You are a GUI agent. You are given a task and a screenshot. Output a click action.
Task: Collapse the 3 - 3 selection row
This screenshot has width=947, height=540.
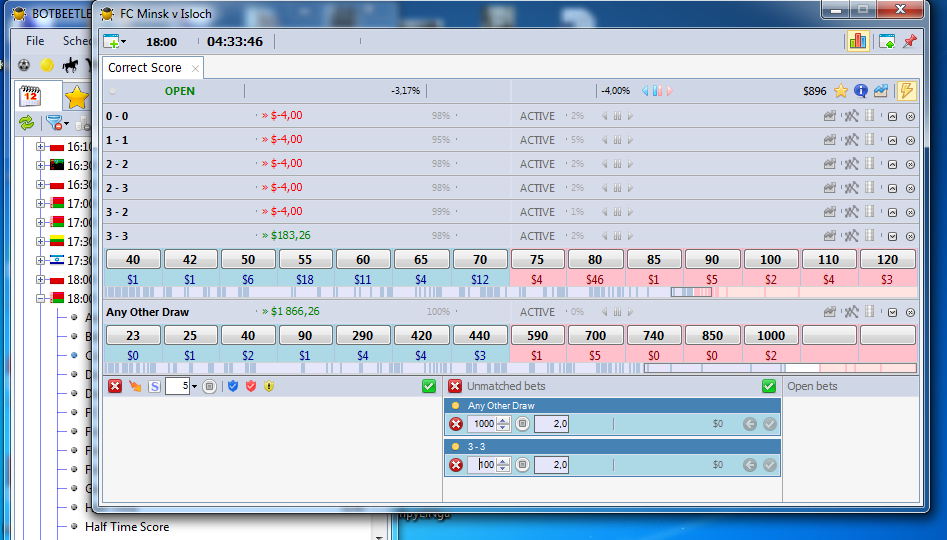pyautogui.click(x=892, y=236)
